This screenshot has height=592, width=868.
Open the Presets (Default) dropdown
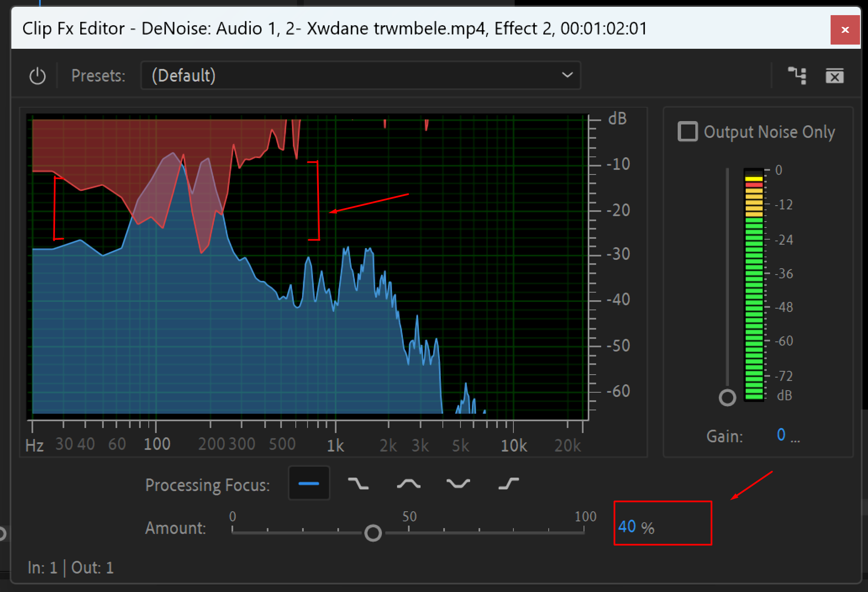360,75
